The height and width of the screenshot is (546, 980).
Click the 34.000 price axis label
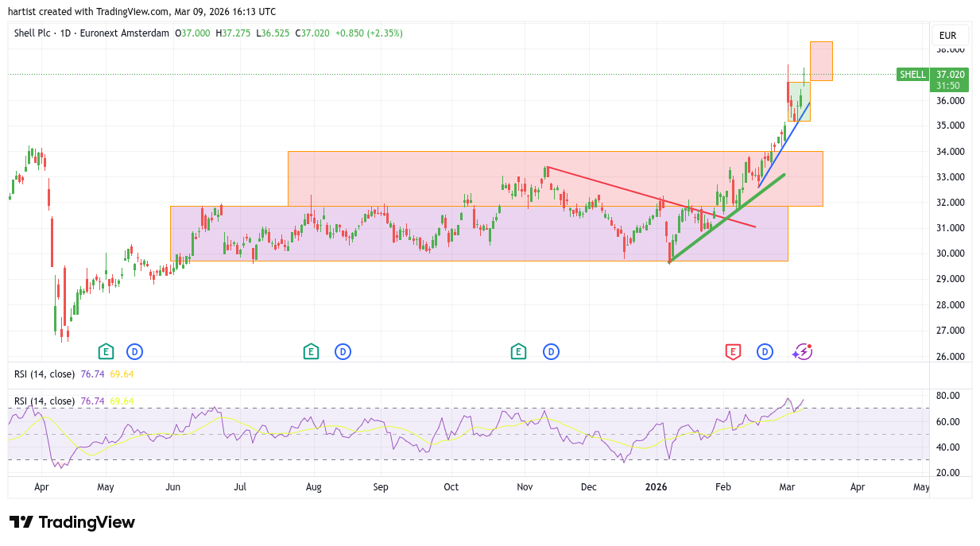[x=950, y=152]
